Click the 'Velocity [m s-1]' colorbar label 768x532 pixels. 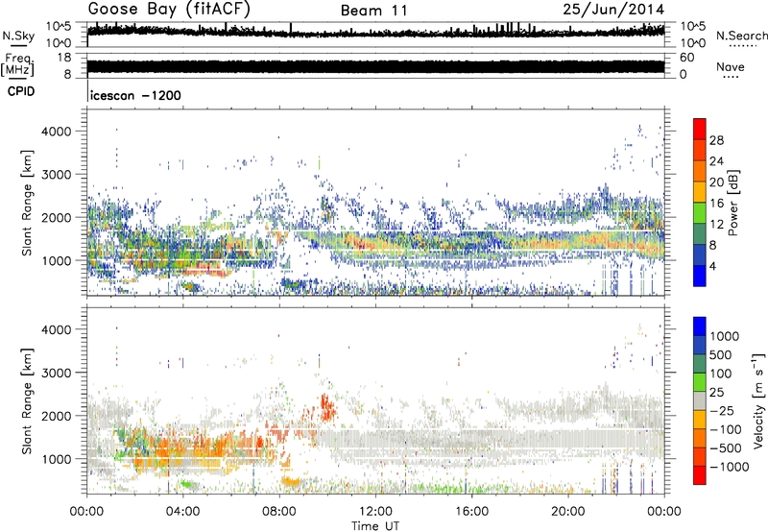pos(759,401)
